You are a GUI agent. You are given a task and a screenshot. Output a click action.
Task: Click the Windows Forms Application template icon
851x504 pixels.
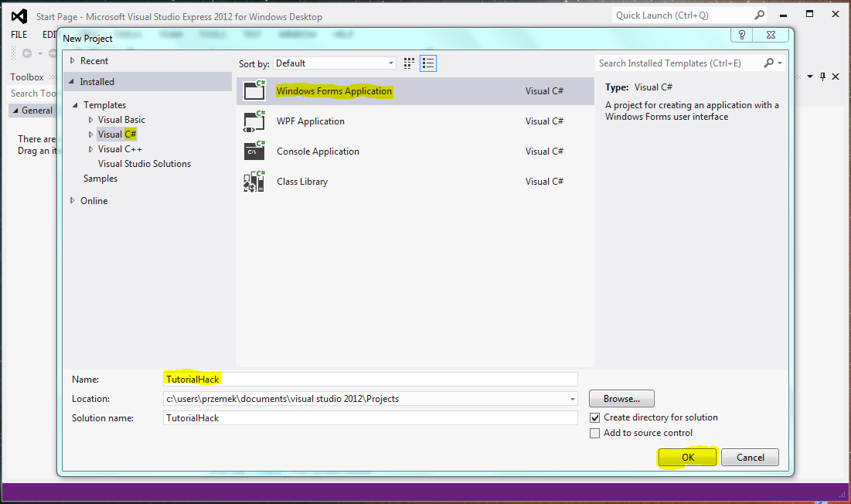(x=254, y=90)
